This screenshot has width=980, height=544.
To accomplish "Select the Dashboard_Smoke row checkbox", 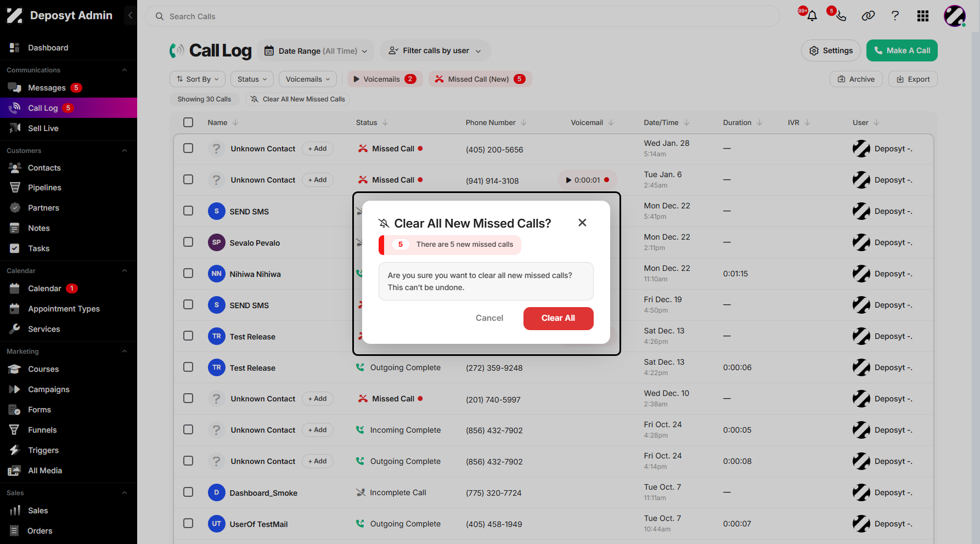I will click(188, 492).
